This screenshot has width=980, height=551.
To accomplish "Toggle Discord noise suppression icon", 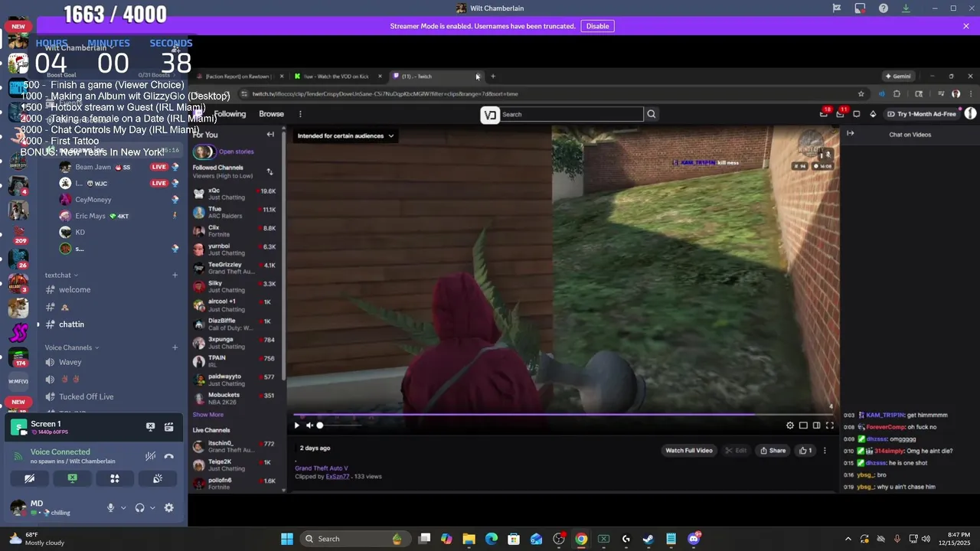I will 151,456.
